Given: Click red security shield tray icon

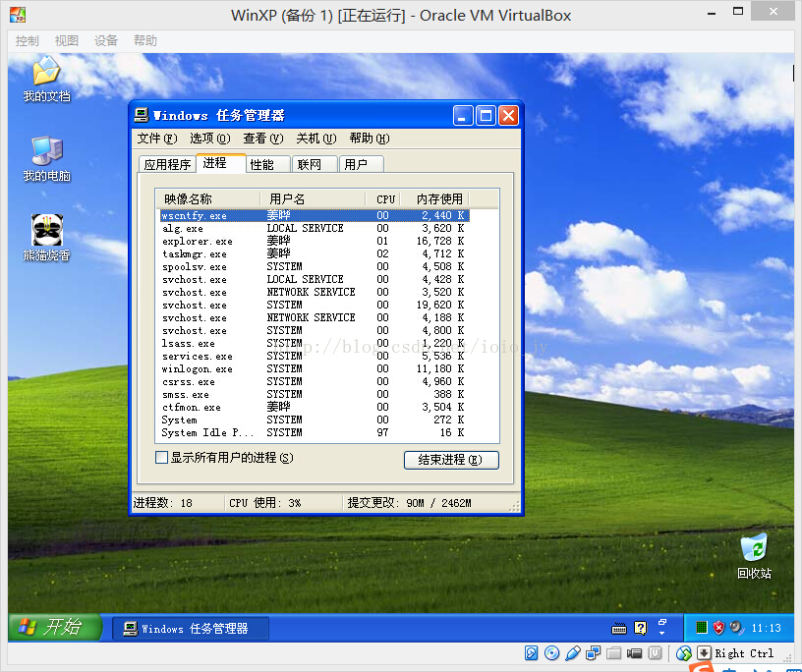Looking at the screenshot, I should tap(718, 628).
